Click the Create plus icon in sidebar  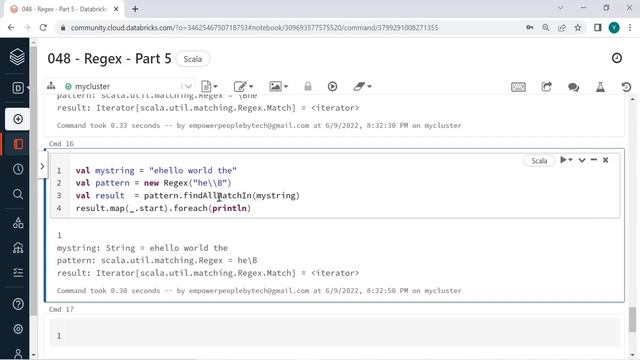click(18, 119)
